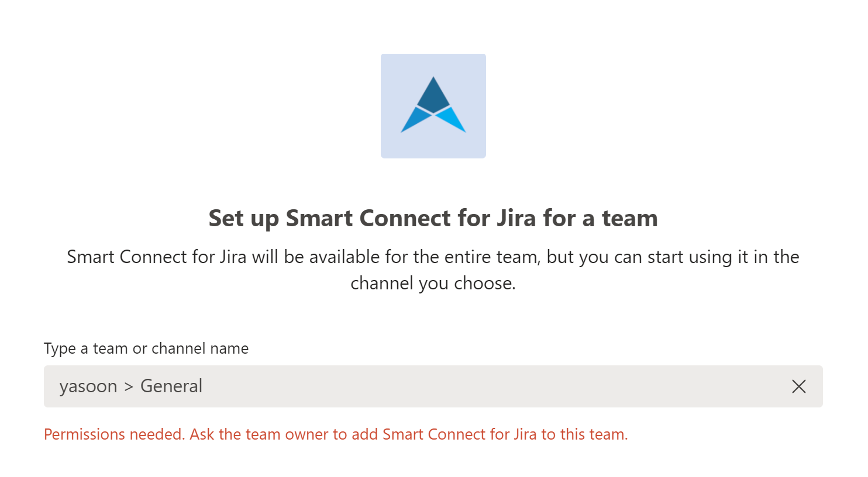Click the team or channel name field
The image size is (868, 477).
pos(433,386)
